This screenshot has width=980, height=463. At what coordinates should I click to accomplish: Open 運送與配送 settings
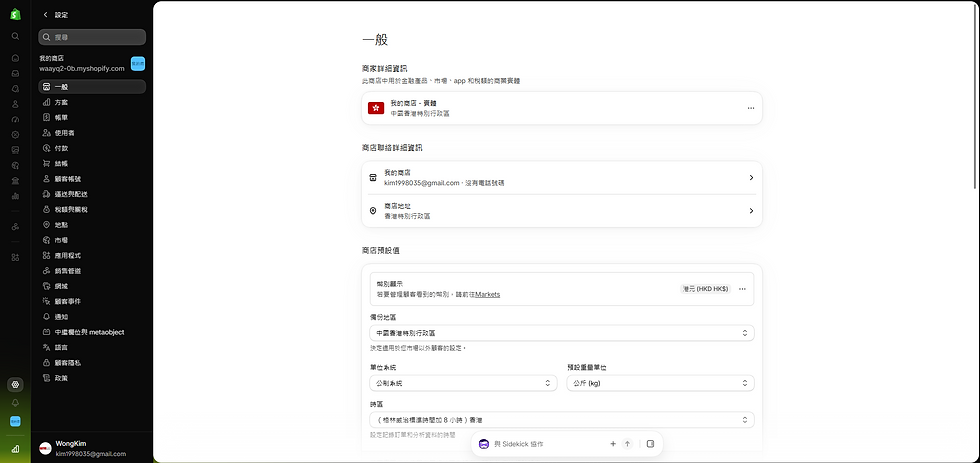(92, 194)
